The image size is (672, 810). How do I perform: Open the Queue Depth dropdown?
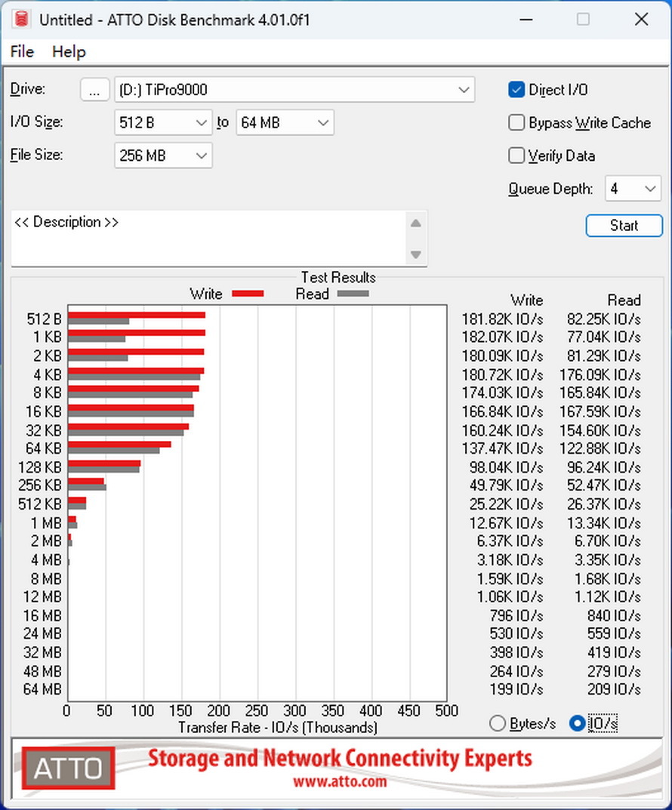point(633,189)
